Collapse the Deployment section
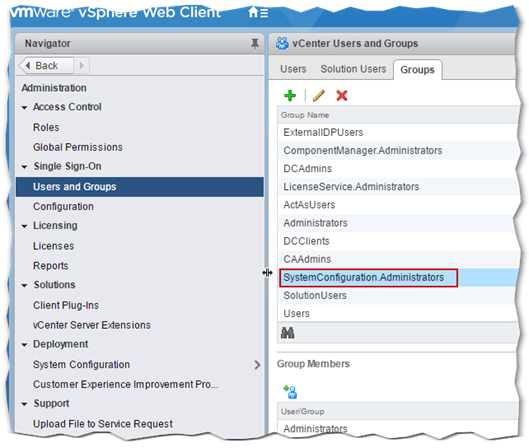The width and height of the screenshot is (529, 448). coord(24,345)
